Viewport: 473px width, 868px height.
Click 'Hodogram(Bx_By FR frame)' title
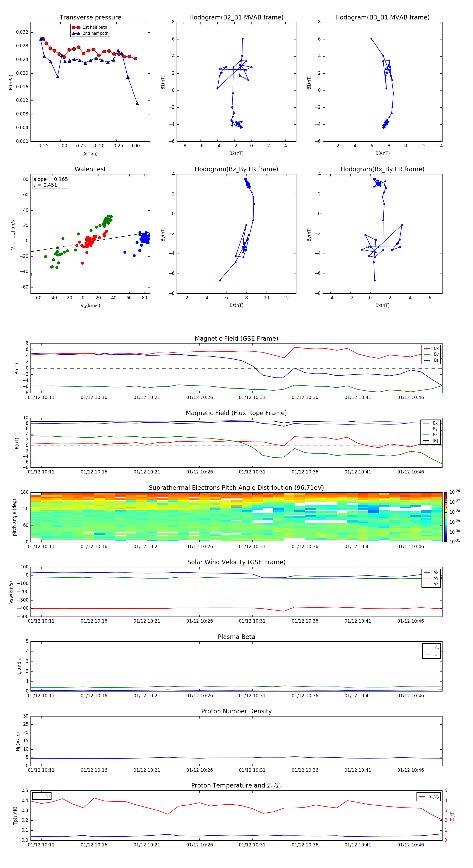point(382,169)
